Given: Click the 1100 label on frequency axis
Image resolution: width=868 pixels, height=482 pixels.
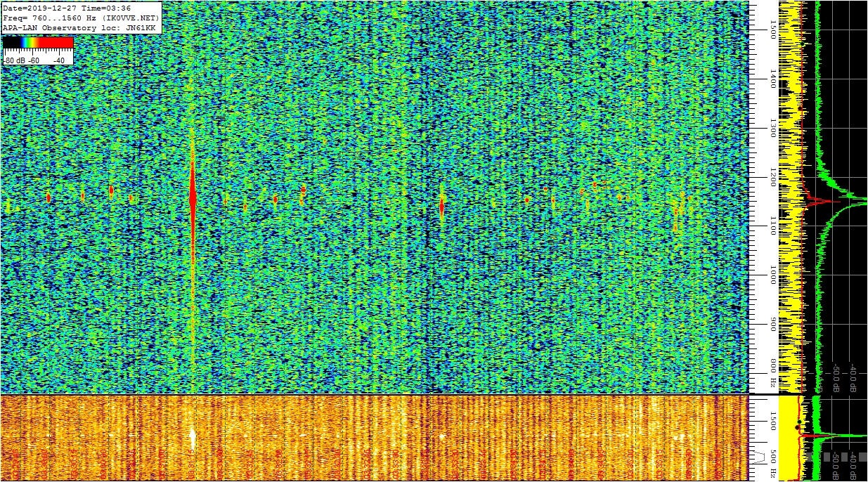Looking at the screenshot, I should [774, 226].
